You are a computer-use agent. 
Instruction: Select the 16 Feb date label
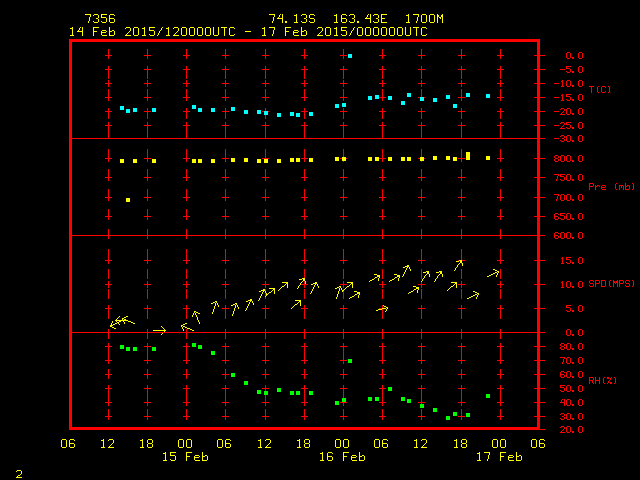click(x=341, y=457)
